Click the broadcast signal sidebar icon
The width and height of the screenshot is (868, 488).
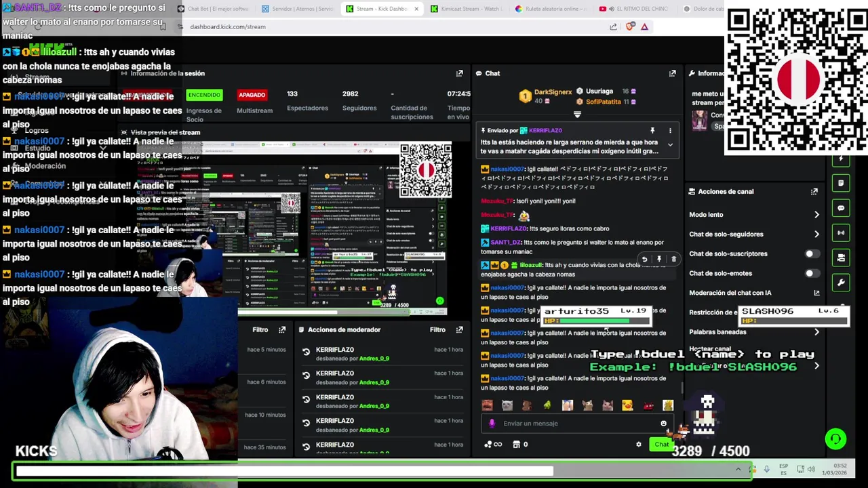point(841,233)
